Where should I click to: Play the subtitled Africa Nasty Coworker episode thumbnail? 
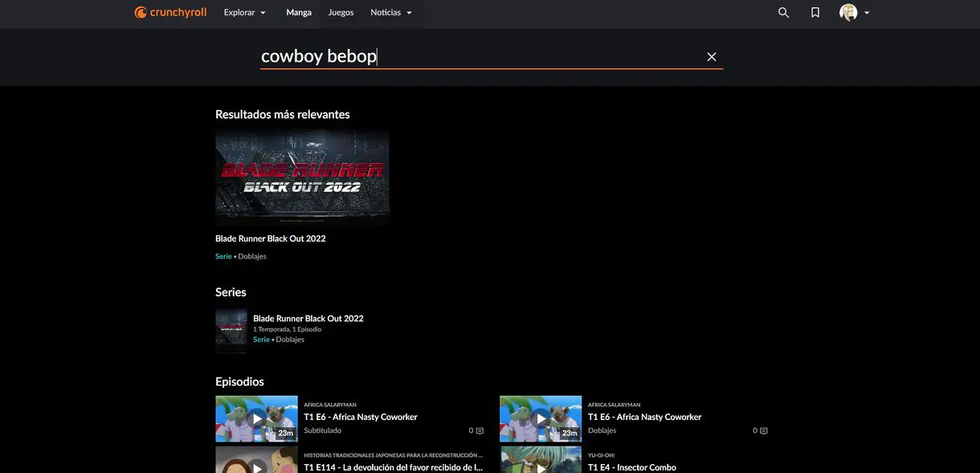coord(256,418)
